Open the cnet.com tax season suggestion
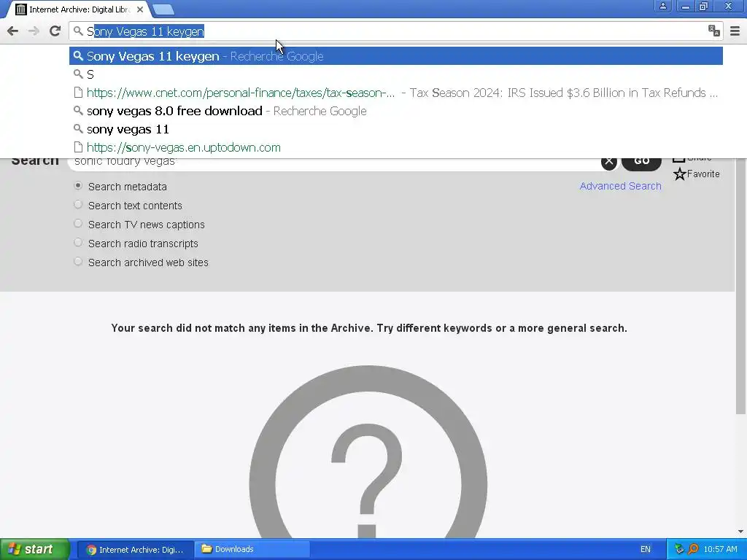This screenshot has height=560, width=747. click(396, 93)
